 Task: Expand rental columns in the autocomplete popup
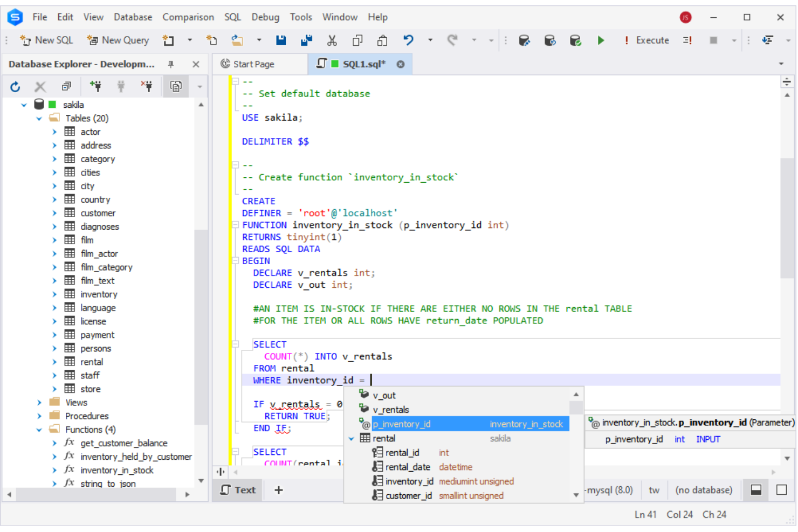(352, 438)
